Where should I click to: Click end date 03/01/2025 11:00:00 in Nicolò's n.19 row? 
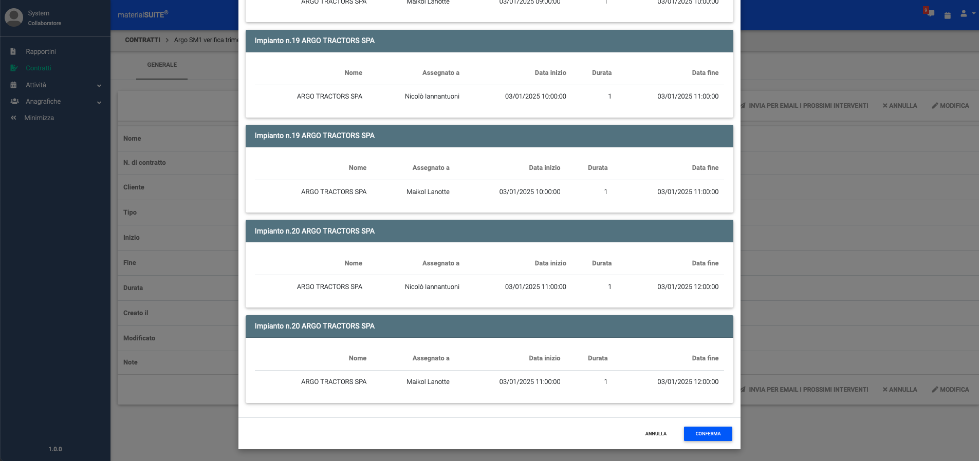coord(688,96)
